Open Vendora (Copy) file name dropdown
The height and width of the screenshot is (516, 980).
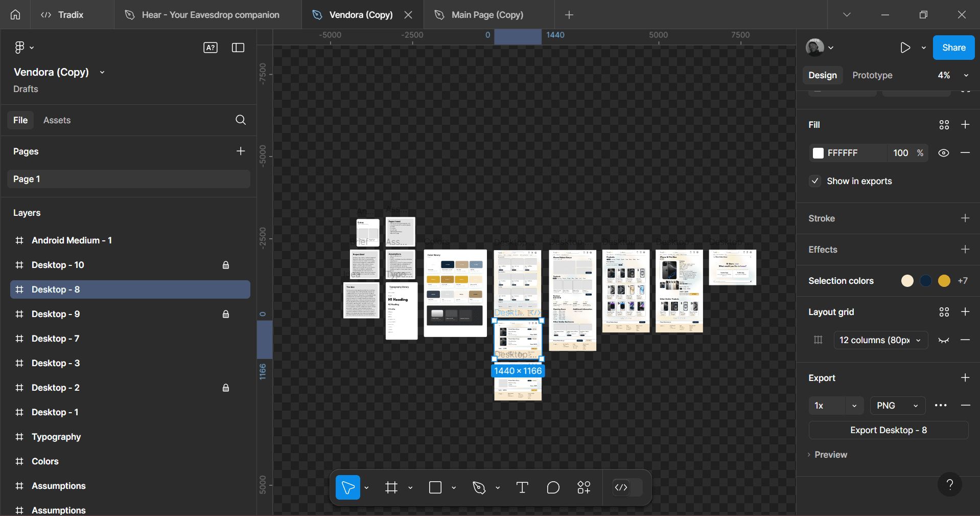pyautogui.click(x=102, y=73)
